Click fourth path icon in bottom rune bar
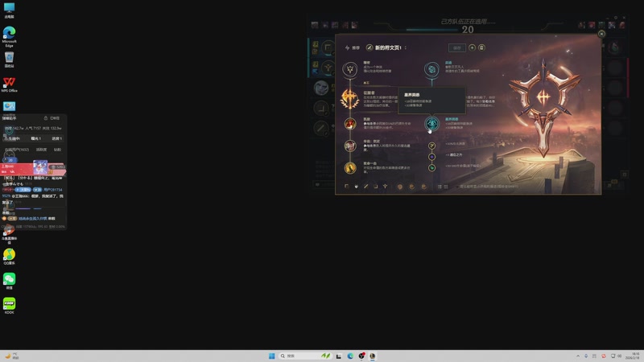The image size is (644, 362). (x=375, y=187)
